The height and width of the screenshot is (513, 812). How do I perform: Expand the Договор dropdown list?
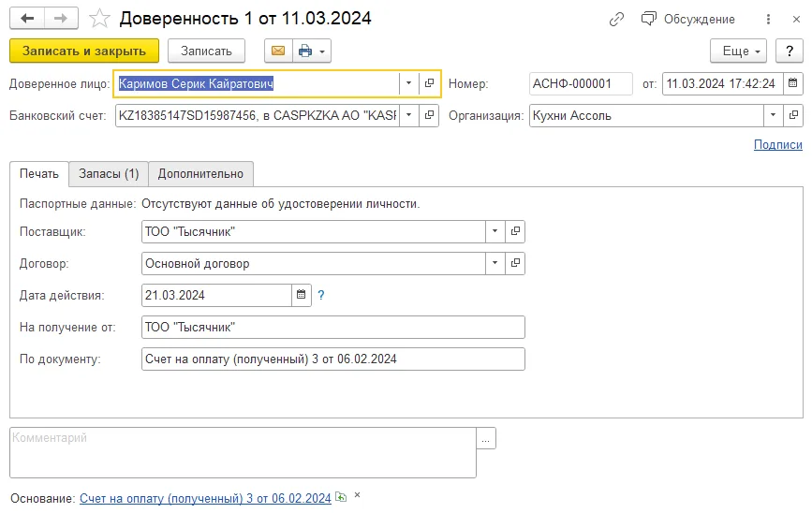point(495,263)
